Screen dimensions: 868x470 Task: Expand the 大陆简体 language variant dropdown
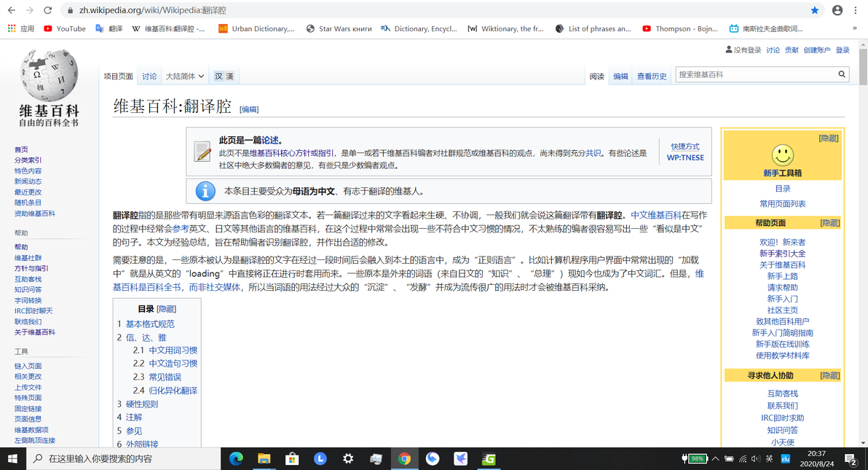185,77
